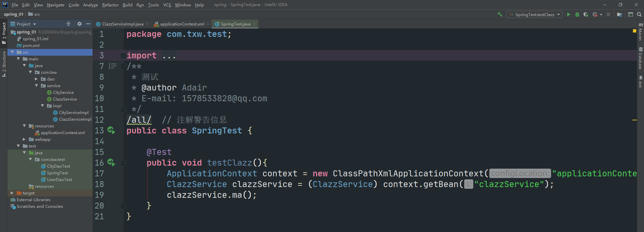Click the collapse all icon in Project panel
This screenshot has height=232, width=644.
pyautogui.click(x=68, y=24)
